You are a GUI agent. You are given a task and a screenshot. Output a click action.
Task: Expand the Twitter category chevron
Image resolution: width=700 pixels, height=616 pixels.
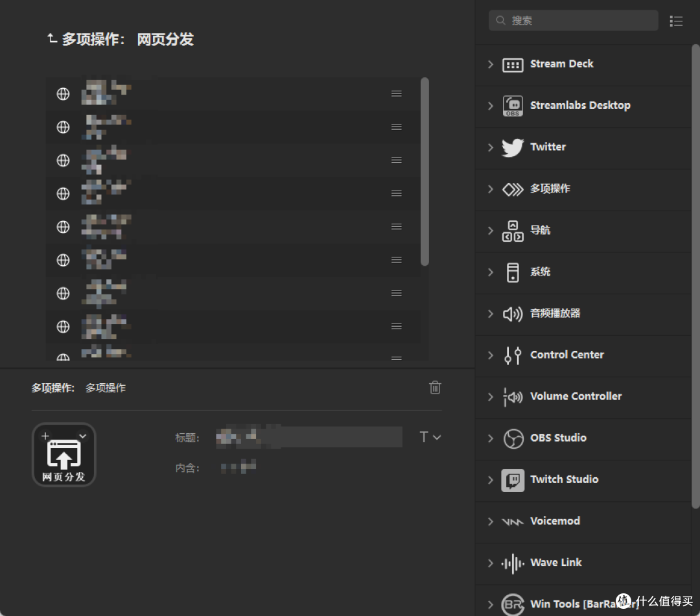click(491, 147)
